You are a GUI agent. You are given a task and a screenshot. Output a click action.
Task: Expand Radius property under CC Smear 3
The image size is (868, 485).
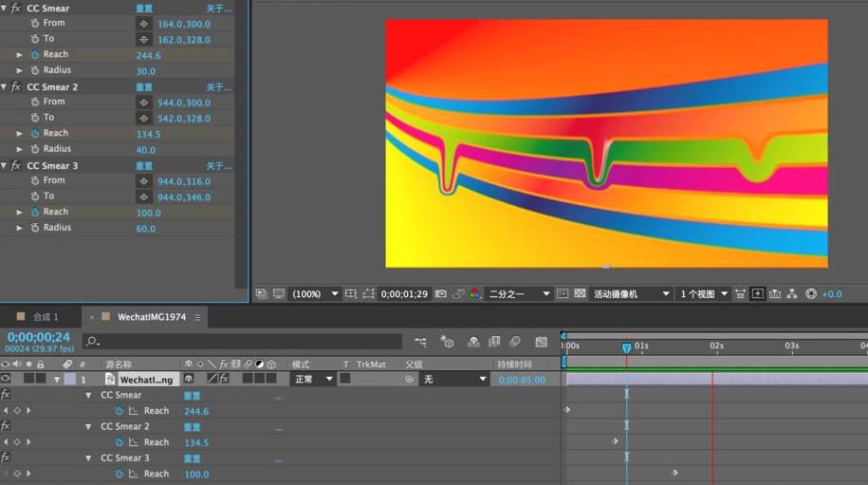(x=19, y=228)
